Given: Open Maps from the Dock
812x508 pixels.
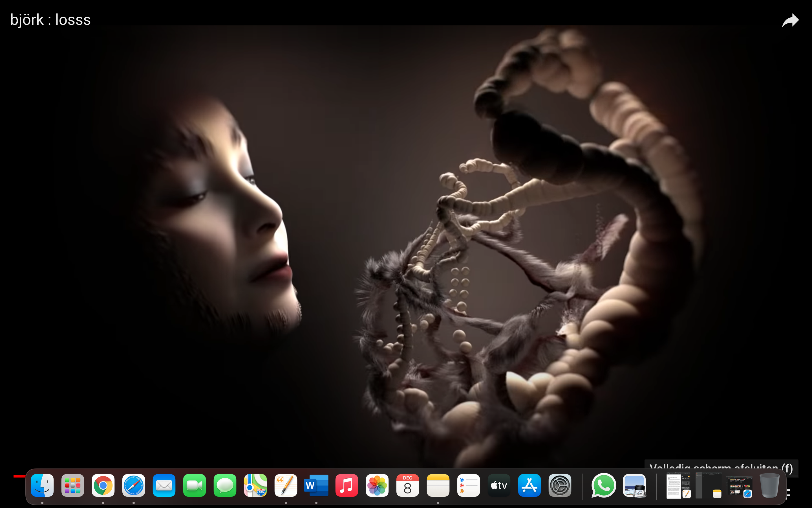Looking at the screenshot, I should [255, 485].
